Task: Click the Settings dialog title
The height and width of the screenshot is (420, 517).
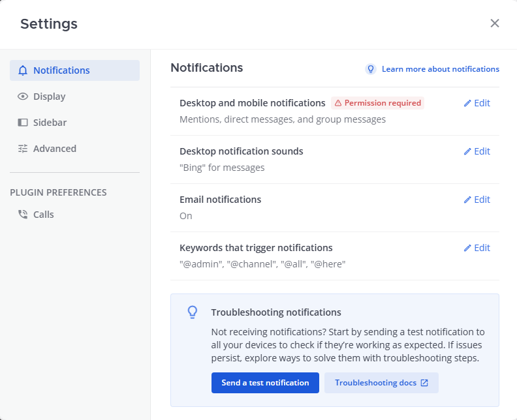Action: (x=49, y=23)
